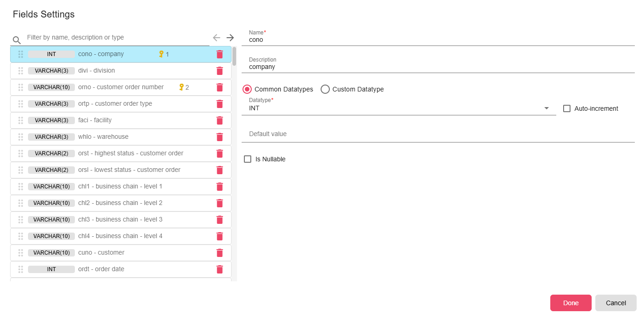Open the Datatype INT dropdown

[x=399, y=108]
